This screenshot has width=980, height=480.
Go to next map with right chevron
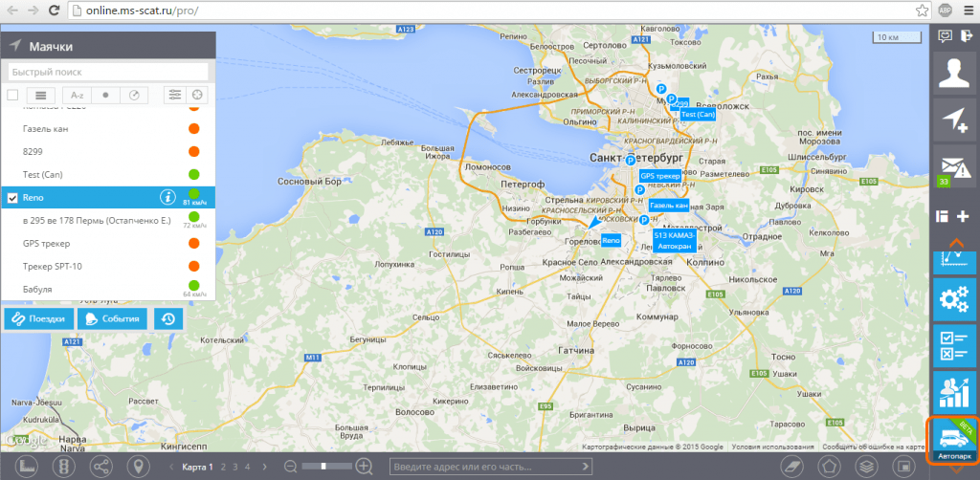[264, 467]
